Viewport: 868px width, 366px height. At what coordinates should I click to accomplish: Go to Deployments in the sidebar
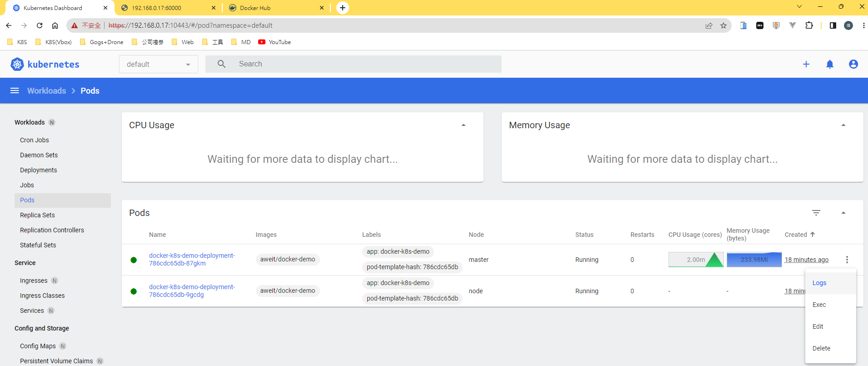[x=39, y=170]
